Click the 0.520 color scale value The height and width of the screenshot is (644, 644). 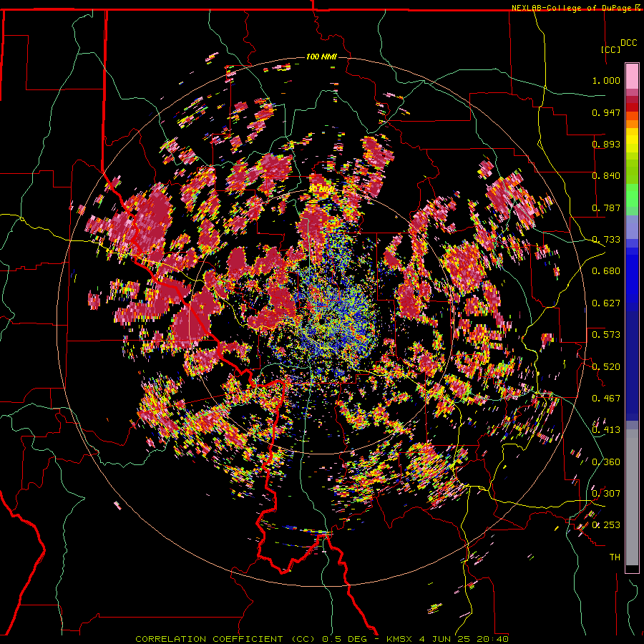click(x=606, y=367)
